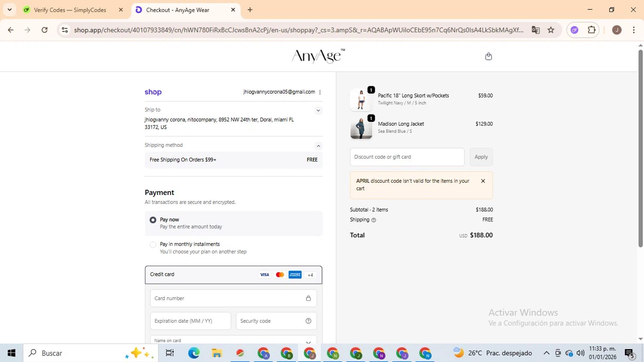Open Task View on taskbar

point(170,353)
